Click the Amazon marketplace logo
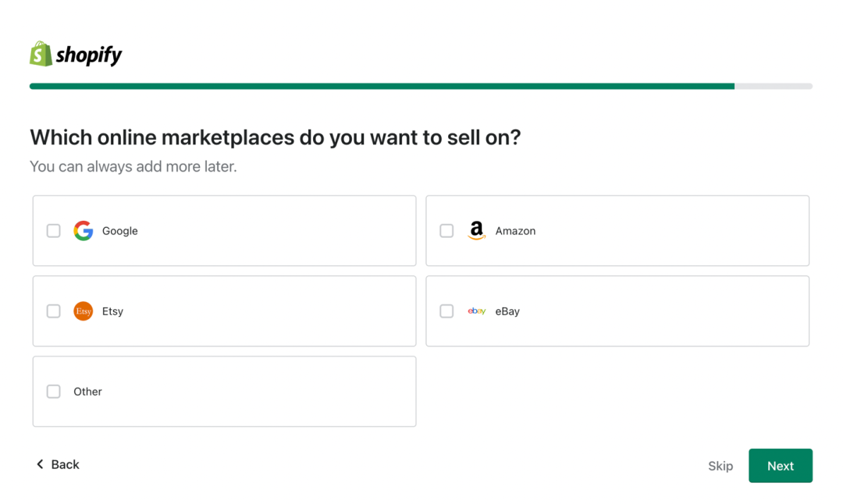 (x=476, y=230)
